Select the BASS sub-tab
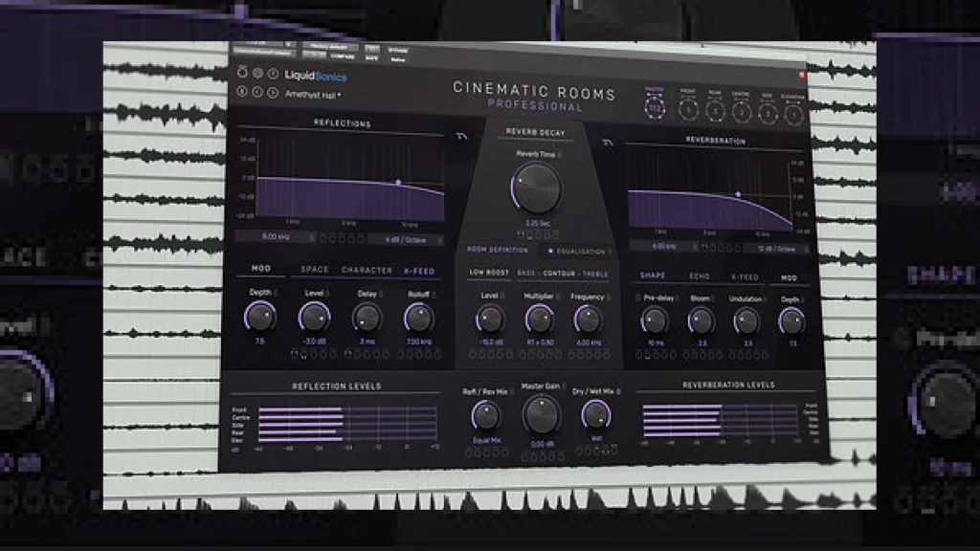980x551 pixels. click(x=525, y=274)
